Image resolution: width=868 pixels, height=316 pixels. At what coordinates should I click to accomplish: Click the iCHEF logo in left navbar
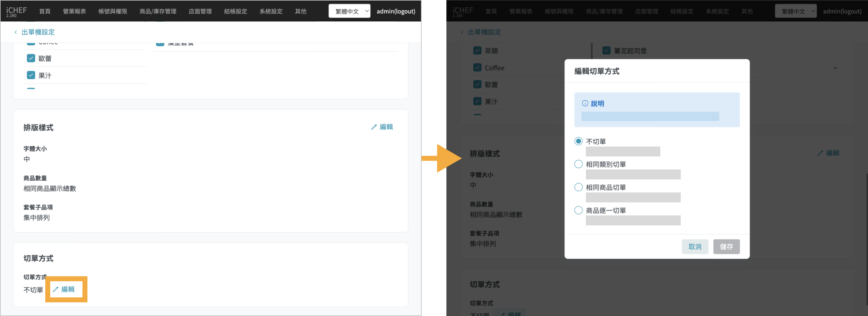click(16, 11)
